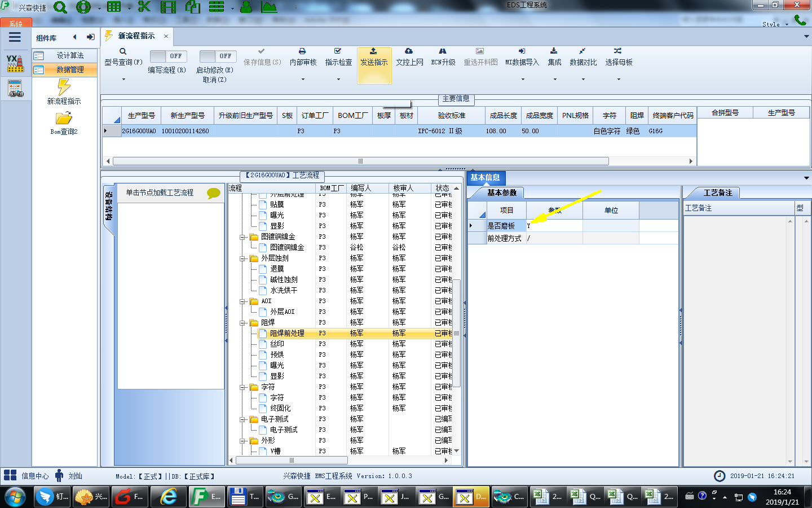This screenshot has height=508, width=812.
Task: Click 重选开料图 button
Action: click(480, 56)
